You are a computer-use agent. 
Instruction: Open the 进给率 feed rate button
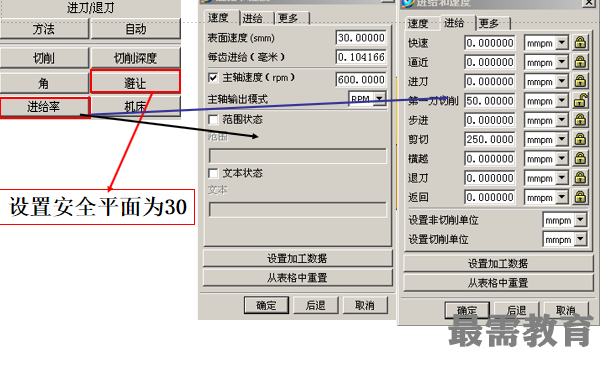(x=45, y=107)
